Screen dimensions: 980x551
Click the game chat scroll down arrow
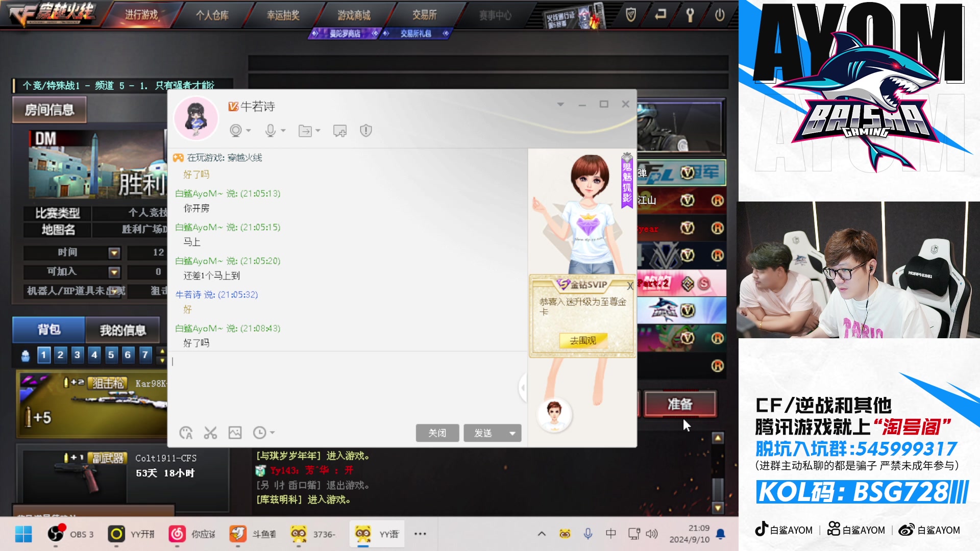point(718,508)
